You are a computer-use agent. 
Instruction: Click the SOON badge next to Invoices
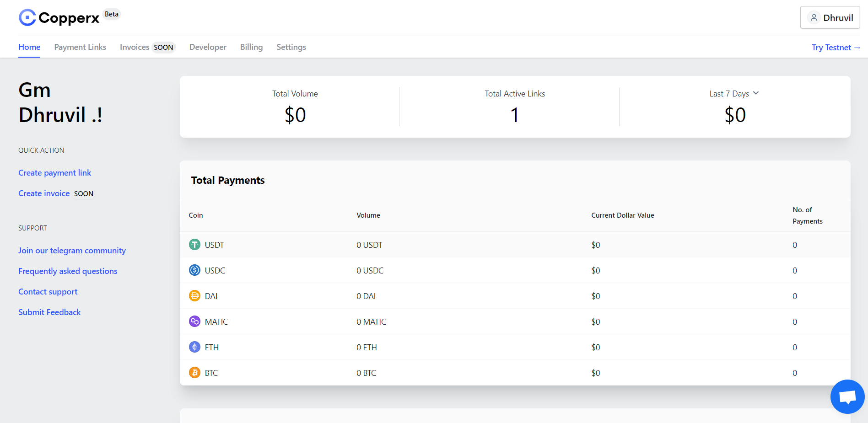(x=163, y=48)
